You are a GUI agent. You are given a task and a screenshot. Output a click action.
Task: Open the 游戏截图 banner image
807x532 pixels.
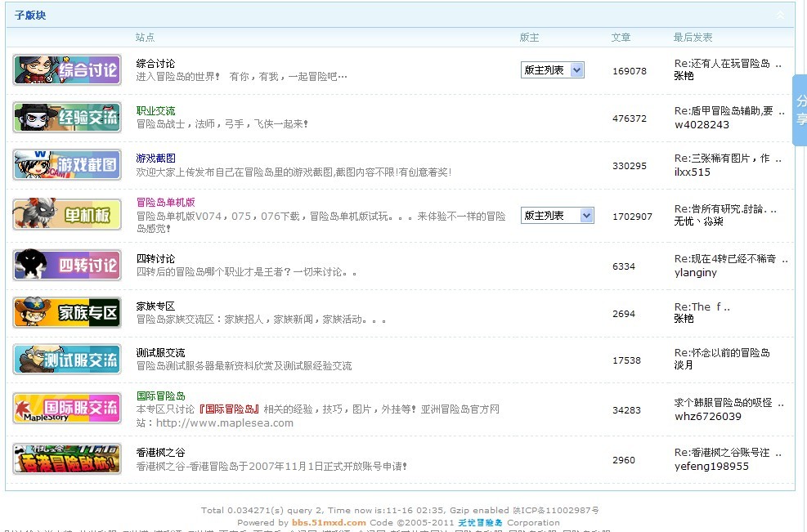pyautogui.click(x=67, y=165)
